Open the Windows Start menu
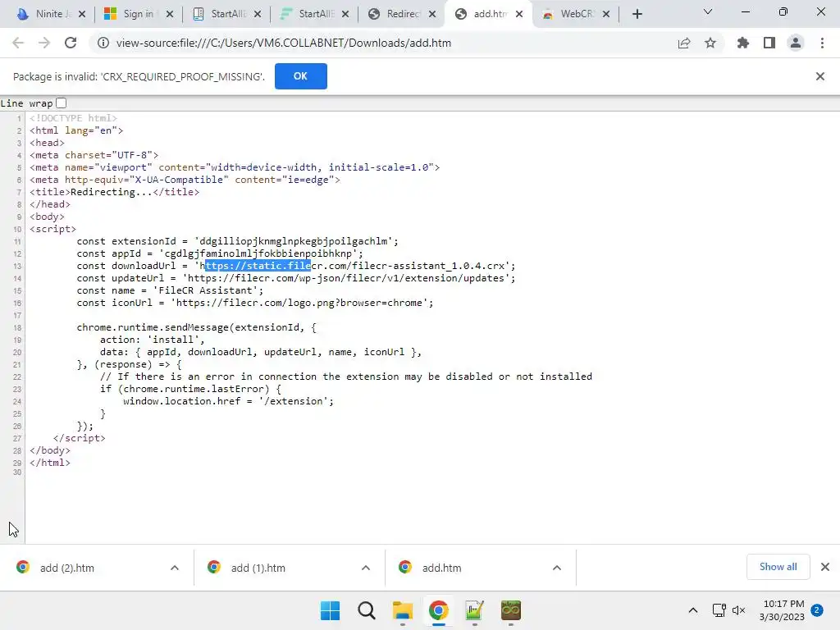This screenshot has width=840, height=630. click(330, 610)
